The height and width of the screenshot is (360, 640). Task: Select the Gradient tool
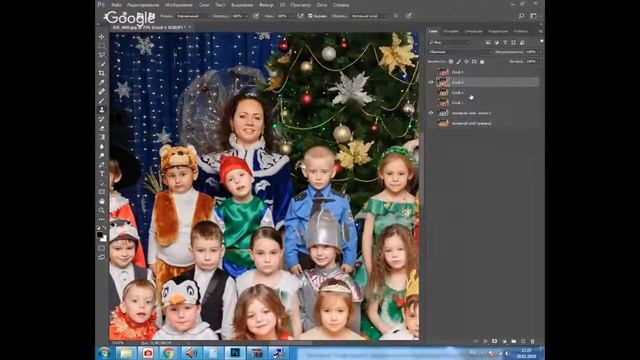[x=101, y=137]
